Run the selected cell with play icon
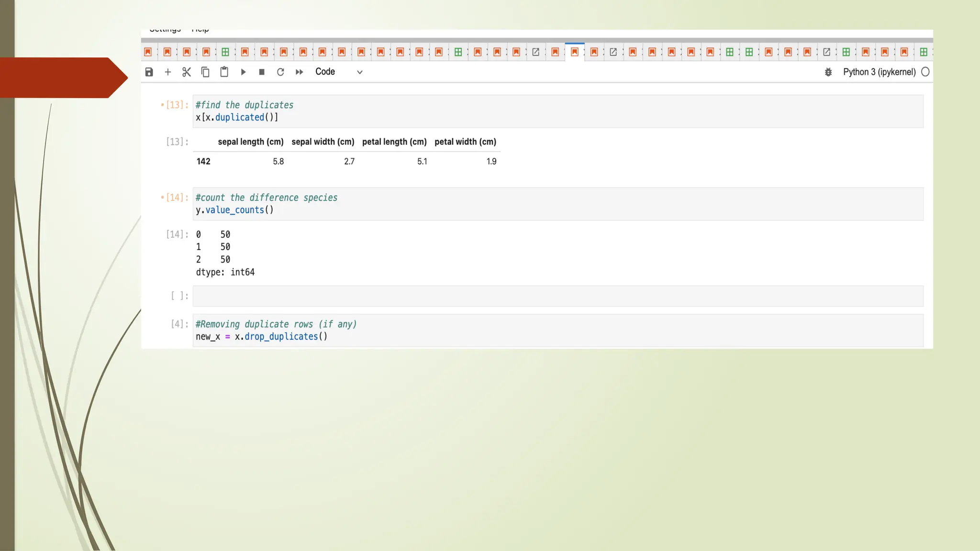This screenshot has height=551, width=980. tap(243, 72)
